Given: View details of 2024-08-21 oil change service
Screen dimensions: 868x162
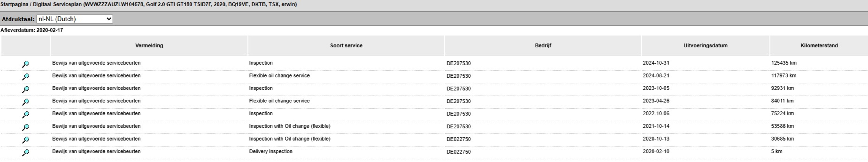Looking at the screenshot, I should [26, 77].
